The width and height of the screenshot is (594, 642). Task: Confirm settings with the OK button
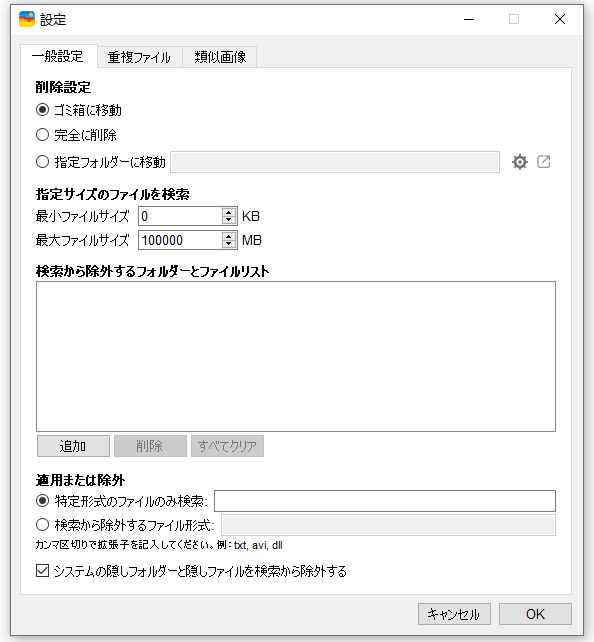(535, 614)
